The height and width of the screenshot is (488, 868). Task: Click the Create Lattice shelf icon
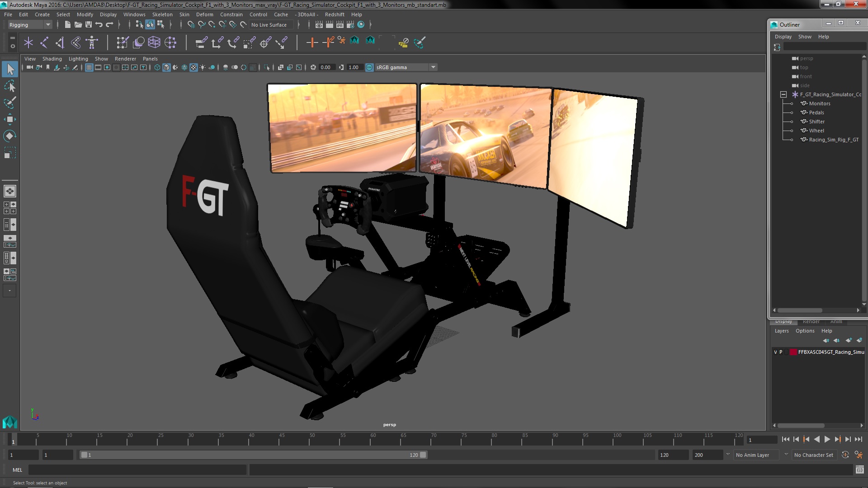154,42
